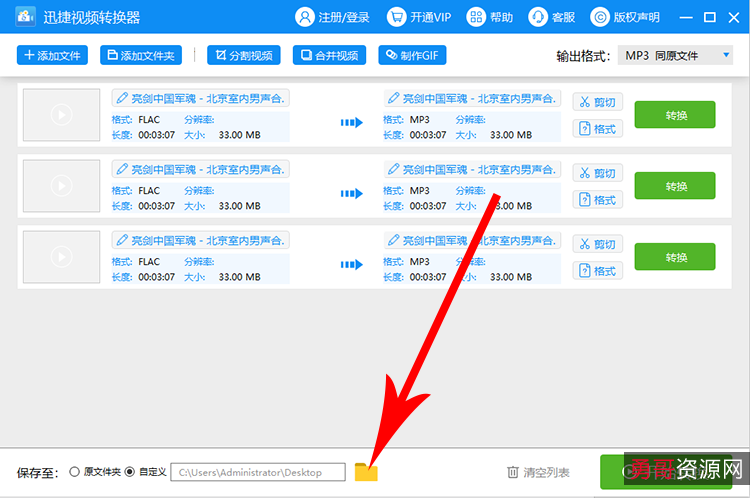Edit the second row's source file name
The width and height of the screenshot is (750, 498).
(200, 169)
